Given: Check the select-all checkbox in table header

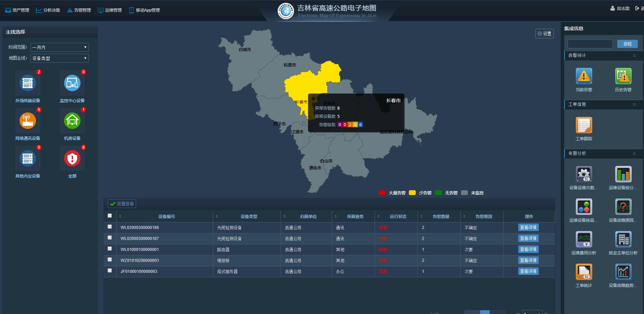Looking at the screenshot, I should point(110,215).
